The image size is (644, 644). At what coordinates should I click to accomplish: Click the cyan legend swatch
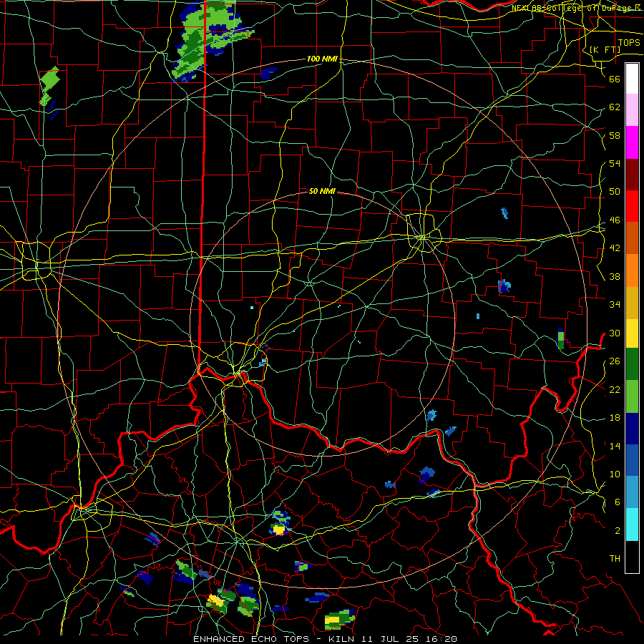[632, 525]
